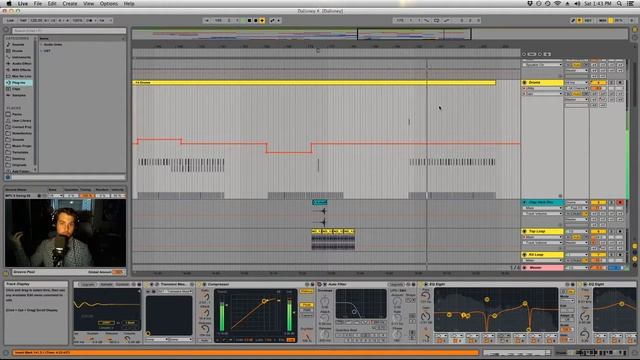This screenshot has height=360, width=640.
Task: Select Sounds category in browser
Action: tap(18, 44)
